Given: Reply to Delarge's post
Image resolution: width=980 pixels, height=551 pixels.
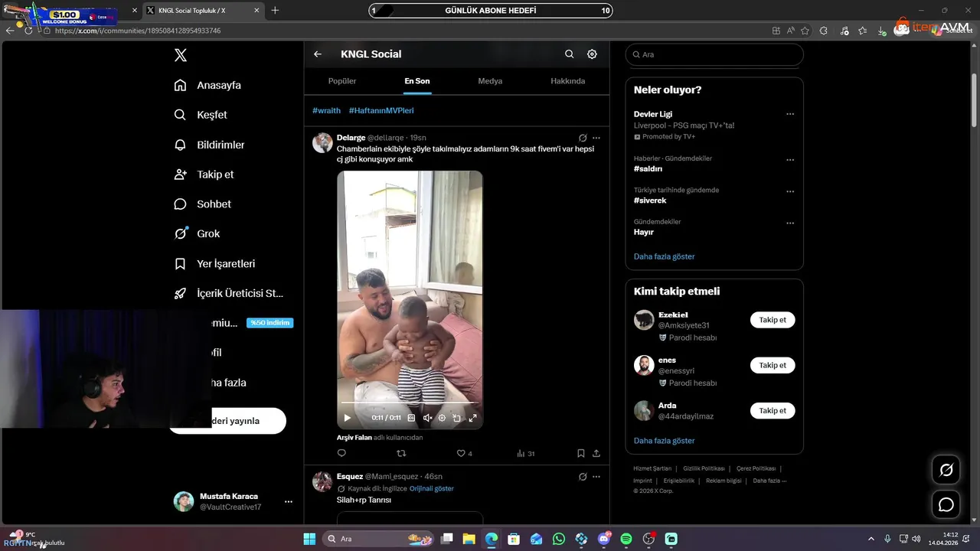Looking at the screenshot, I should coord(341,453).
